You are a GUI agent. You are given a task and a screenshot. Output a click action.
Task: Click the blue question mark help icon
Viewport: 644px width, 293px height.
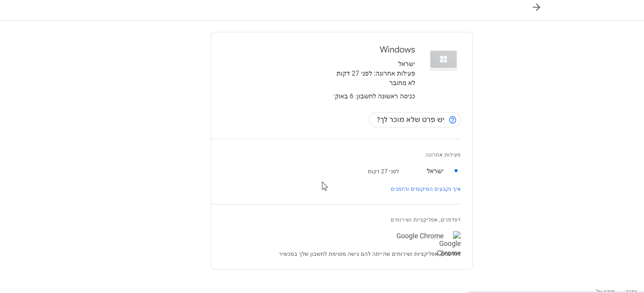tap(453, 120)
